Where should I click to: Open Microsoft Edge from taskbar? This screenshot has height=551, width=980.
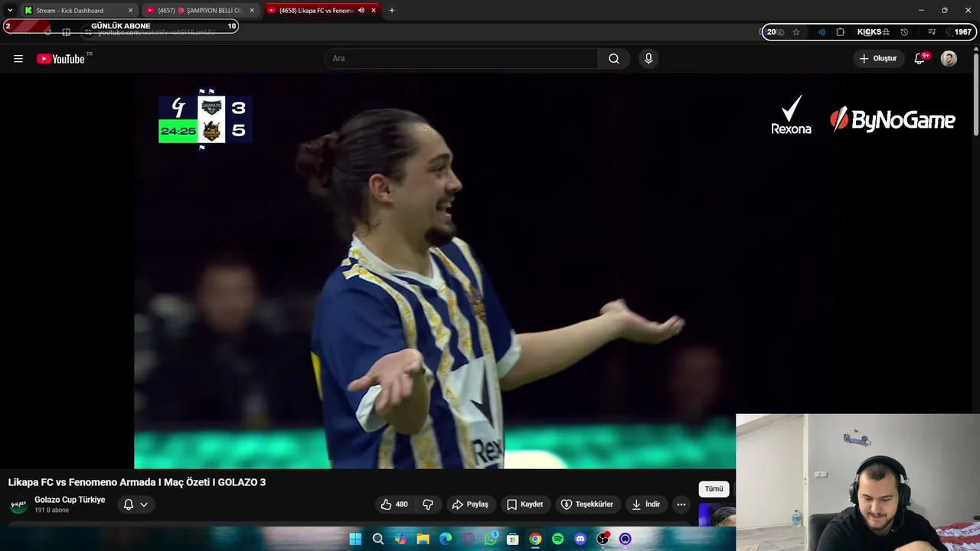pyautogui.click(x=446, y=539)
